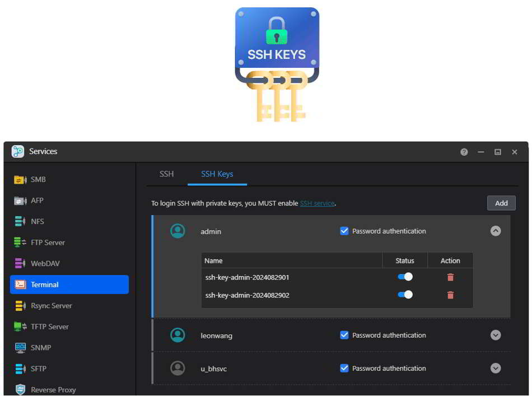The height and width of the screenshot is (396, 532).
Task: Delete key ssh-key-admin-2024082902
Action: (450, 295)
